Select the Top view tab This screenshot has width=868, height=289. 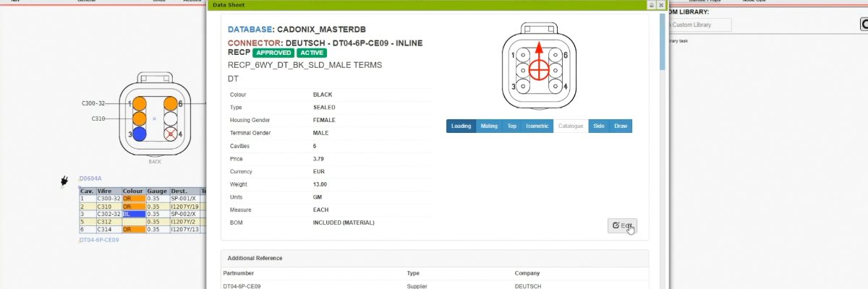click(x=511, y=126)
